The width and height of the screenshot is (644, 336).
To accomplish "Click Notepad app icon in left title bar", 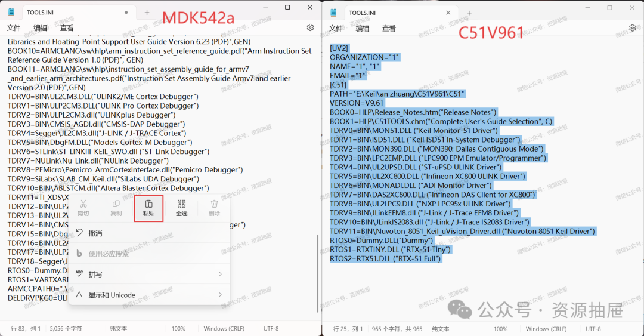I will (11, 13).
